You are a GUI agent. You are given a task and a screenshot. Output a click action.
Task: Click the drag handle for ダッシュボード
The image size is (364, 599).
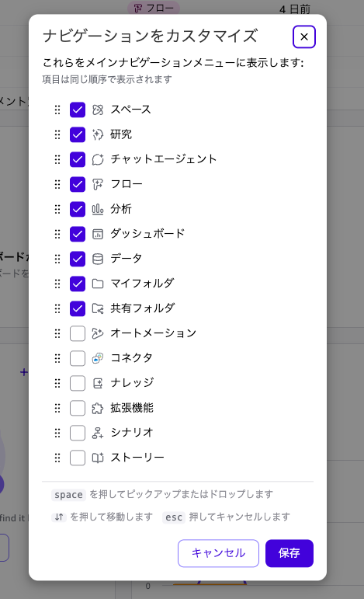point(57,234)
